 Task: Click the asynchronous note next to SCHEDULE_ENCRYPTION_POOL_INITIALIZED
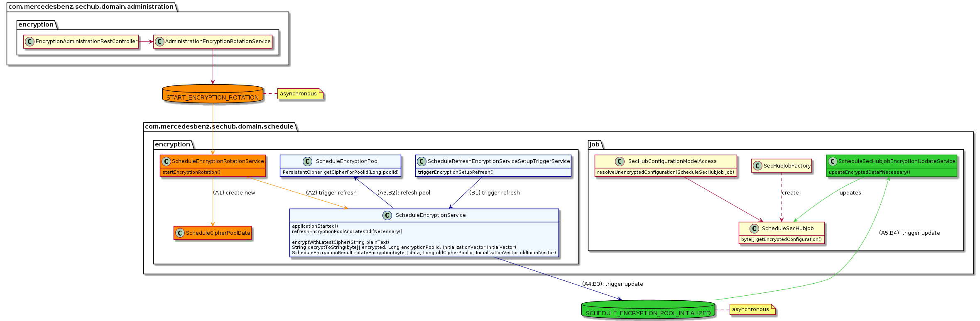(752, 309)
